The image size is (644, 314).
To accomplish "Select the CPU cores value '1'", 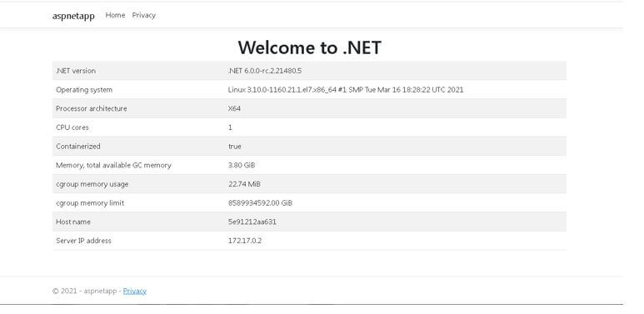I will click(x=231, y=127).
